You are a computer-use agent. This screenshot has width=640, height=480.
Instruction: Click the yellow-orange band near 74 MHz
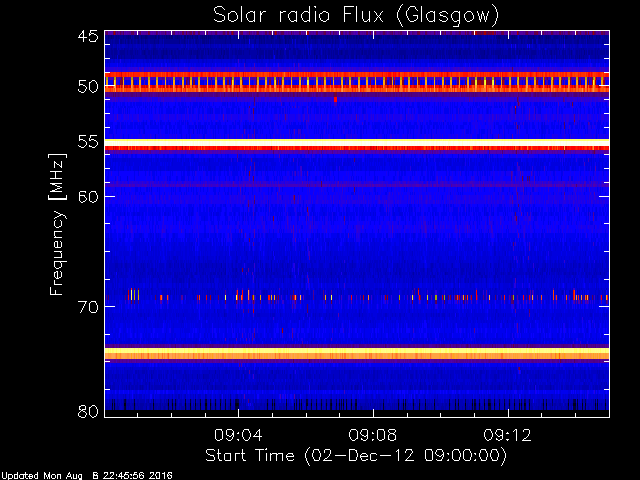[357, 353]
